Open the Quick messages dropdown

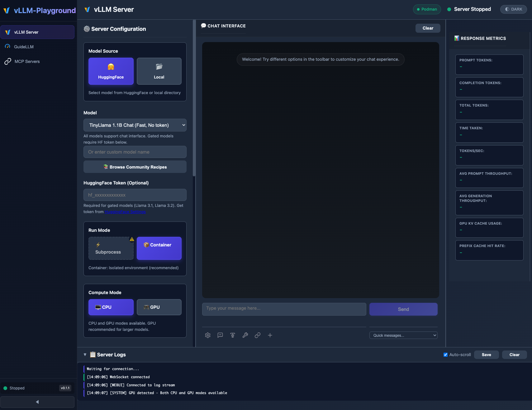(x=403, y=335)
